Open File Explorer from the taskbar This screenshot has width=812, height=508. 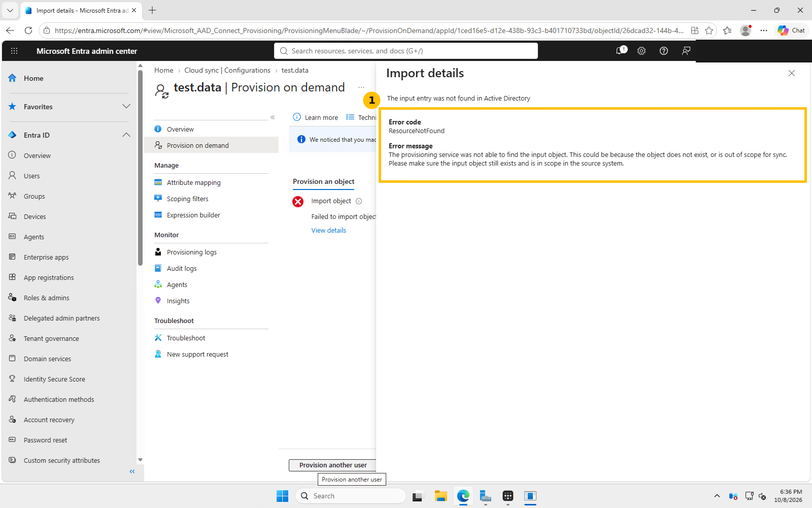pyautogui.click(x=441, y=496)
